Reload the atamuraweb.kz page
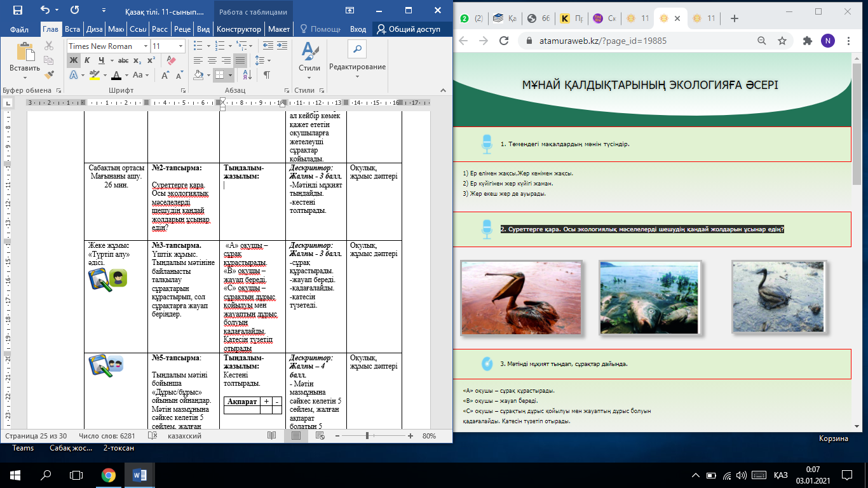868x488 pixels. point(504,41)
